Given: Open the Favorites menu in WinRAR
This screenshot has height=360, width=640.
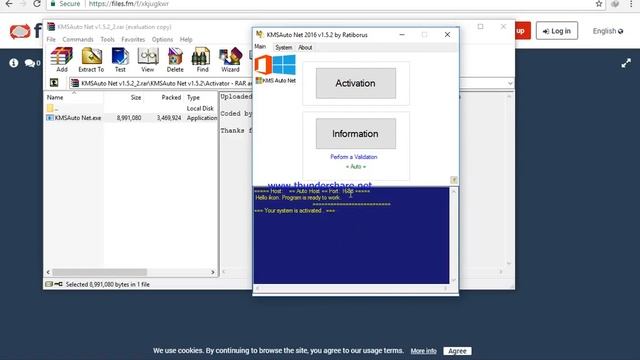Looking at the screenshot, I should tap(133, 40).
